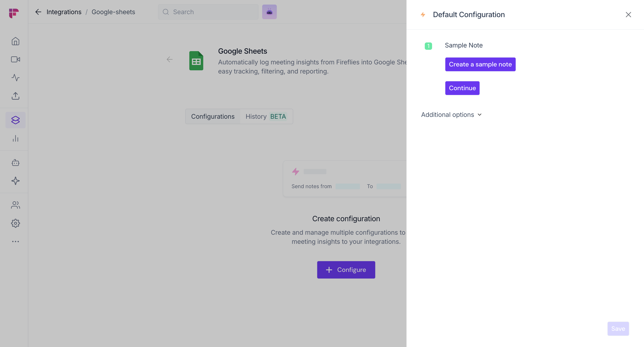Open the Team members icon
This screenshot has height=347, width=644.
(16, 205)
